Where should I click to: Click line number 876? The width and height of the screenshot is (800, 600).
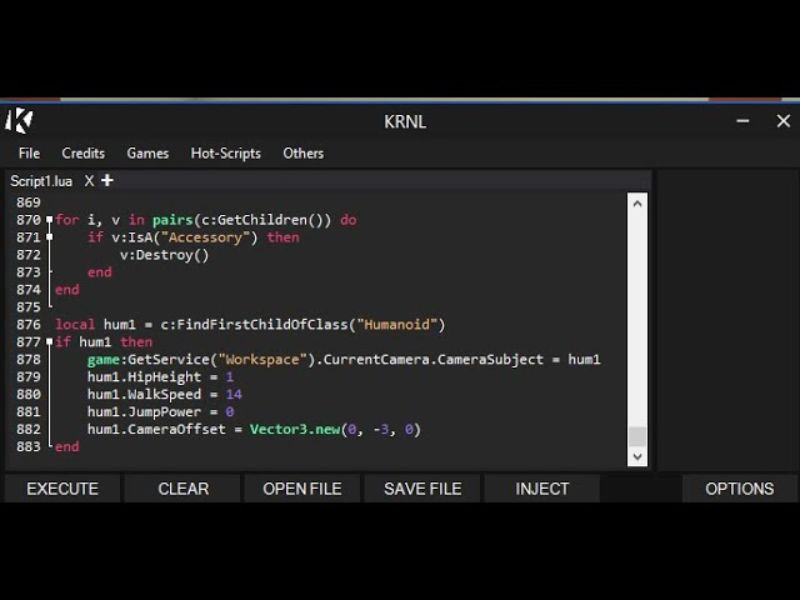pos(28,324)
